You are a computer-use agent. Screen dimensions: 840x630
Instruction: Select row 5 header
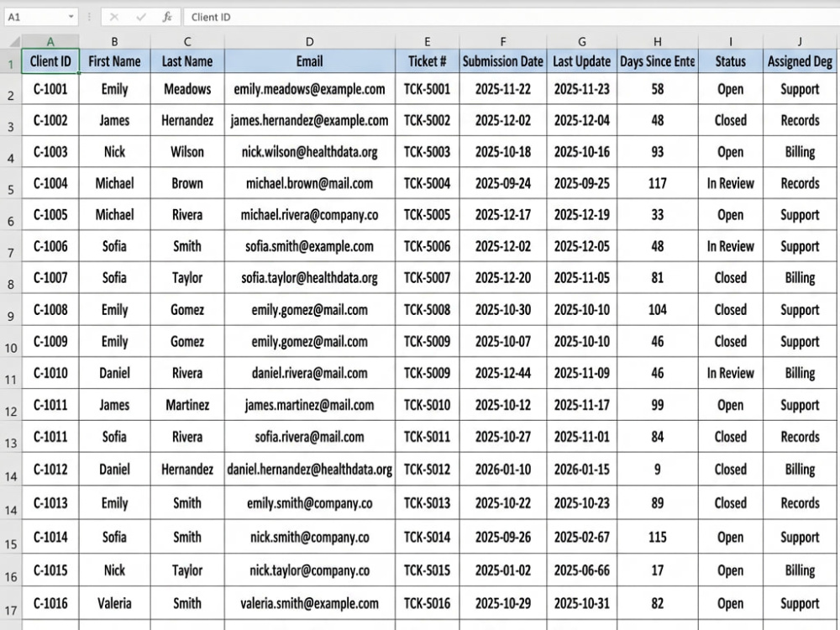pos(11,184)
